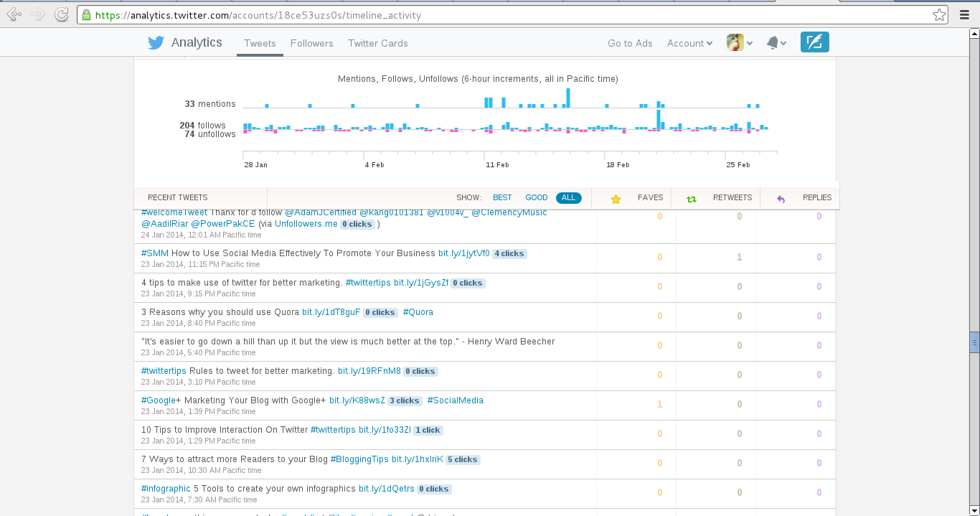This screenshot has width=980, height=516.
Task: Open the profile avatar dropdown
Action: click(740, 42)
